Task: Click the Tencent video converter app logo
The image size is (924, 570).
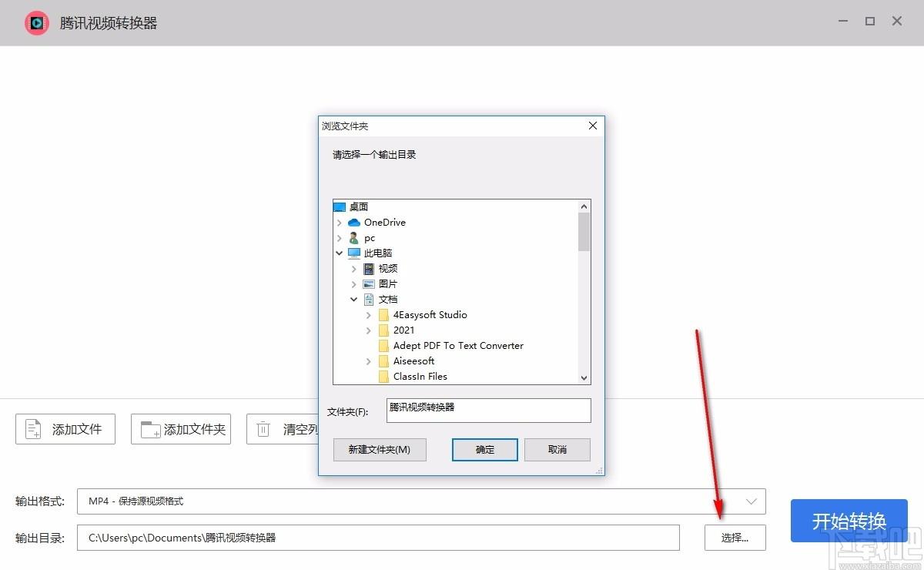Action: [x=37, y=23]
